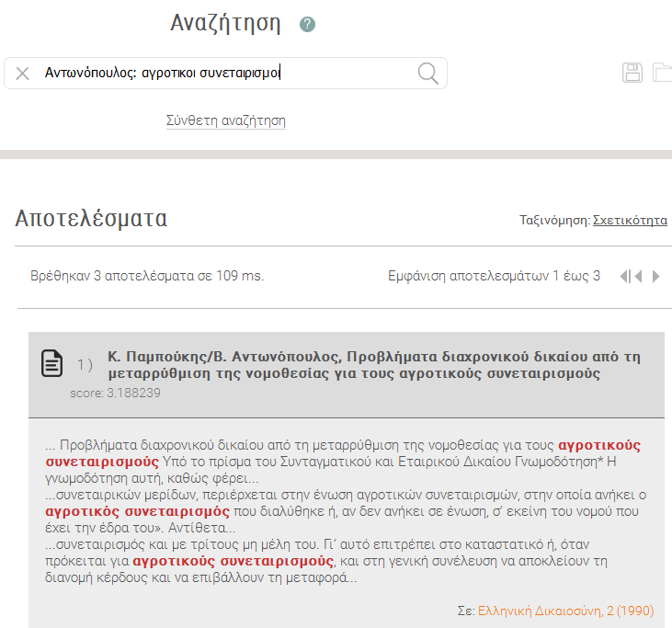Viewport: 672px width, 628px height.
Task: Jump to the first results page icon
Action: point(625,276)
